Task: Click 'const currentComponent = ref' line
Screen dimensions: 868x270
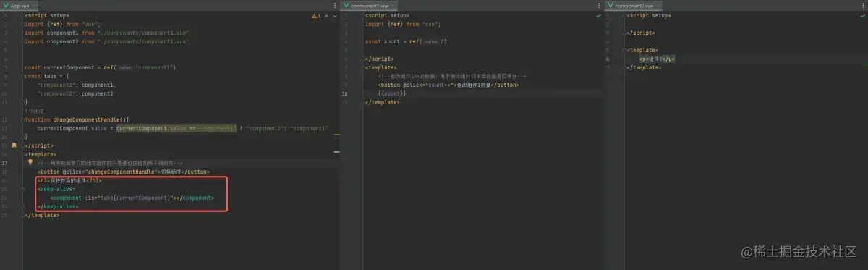Action: [x=101, y=67]
